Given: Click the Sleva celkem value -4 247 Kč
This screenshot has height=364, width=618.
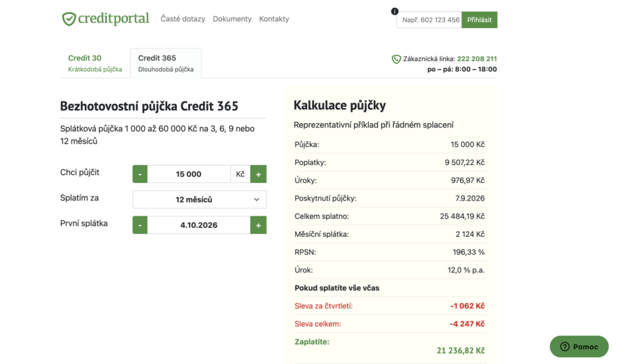Looking at the screenshot, I should tap(467, 324).
